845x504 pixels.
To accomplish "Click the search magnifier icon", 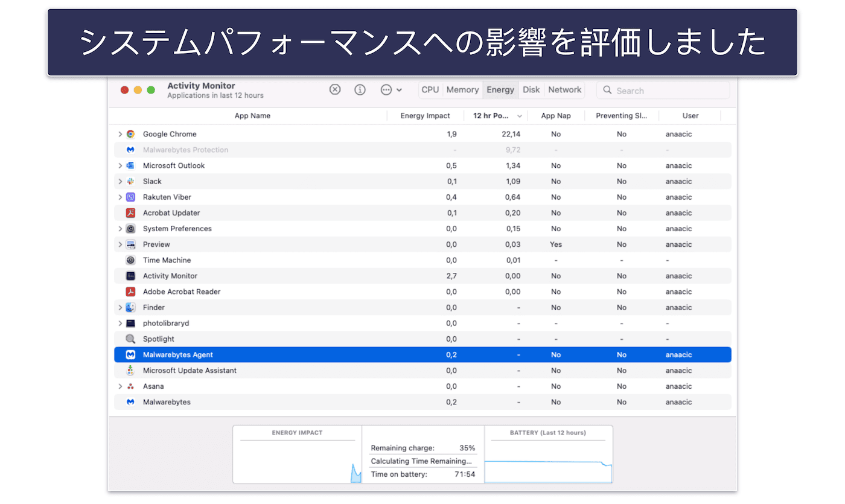I will (608, 91).
